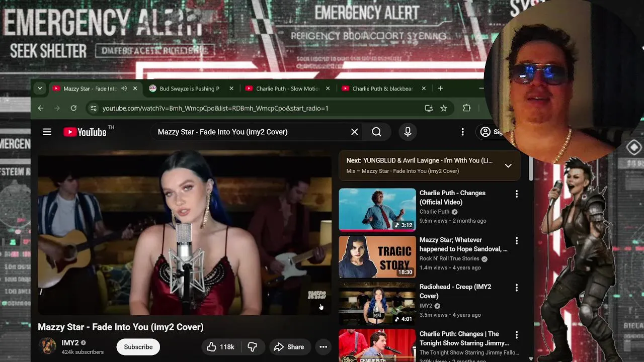Viewport: 644px width, 362px height.
Task: Clear the YouTube search box text
Action: tap(355, 132)
